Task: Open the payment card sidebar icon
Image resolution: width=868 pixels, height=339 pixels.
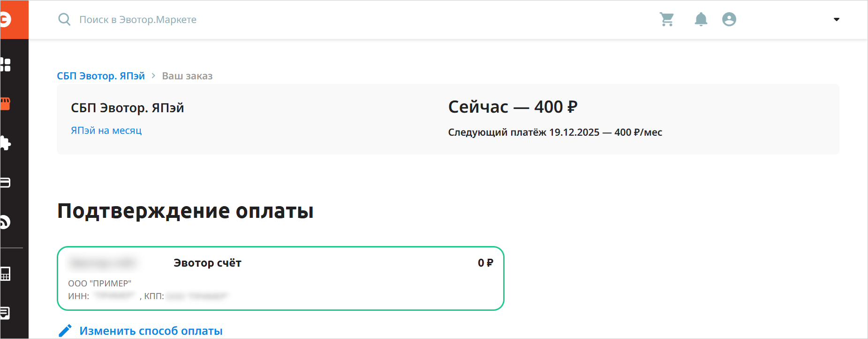Action: coord(6,182)
